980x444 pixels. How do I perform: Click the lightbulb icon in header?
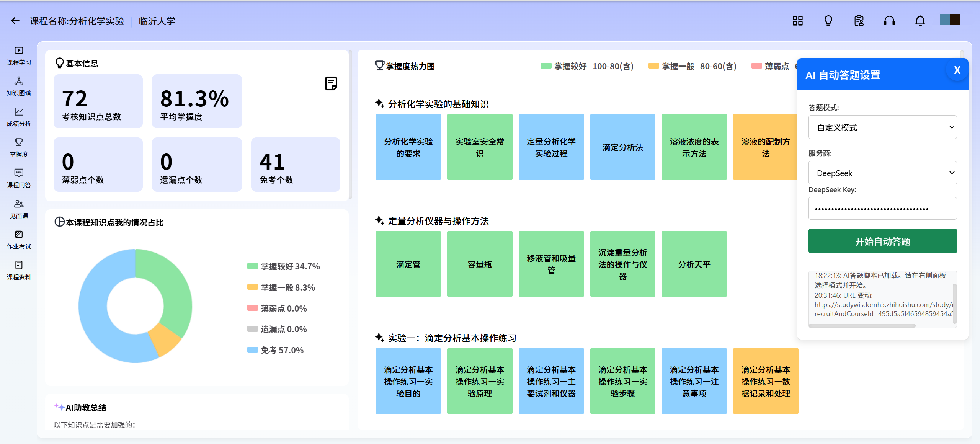coord(828,21)
